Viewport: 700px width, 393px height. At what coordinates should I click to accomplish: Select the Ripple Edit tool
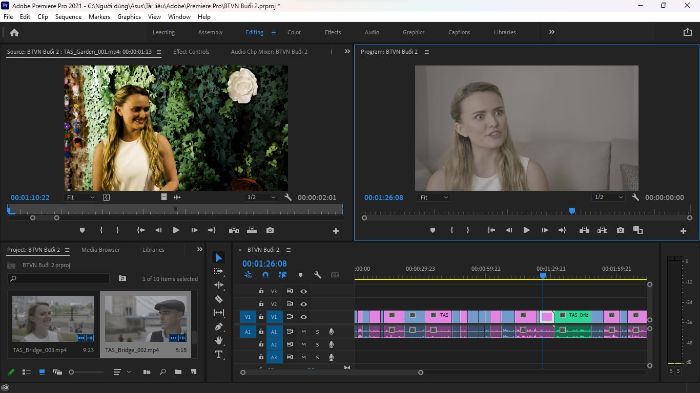point(219,284)
